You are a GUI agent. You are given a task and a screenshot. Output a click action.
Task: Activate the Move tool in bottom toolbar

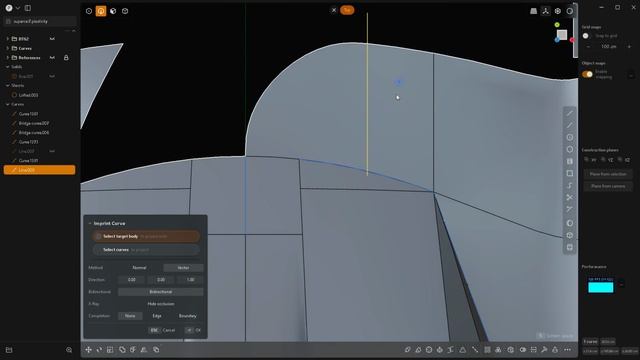point(89,350)
